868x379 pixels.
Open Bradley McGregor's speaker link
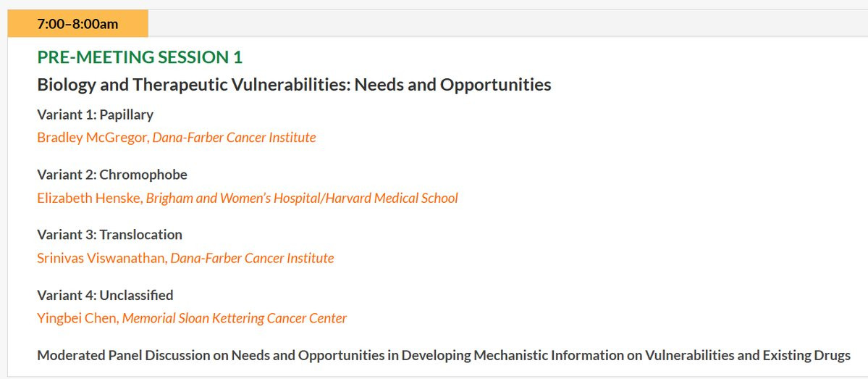92,138
